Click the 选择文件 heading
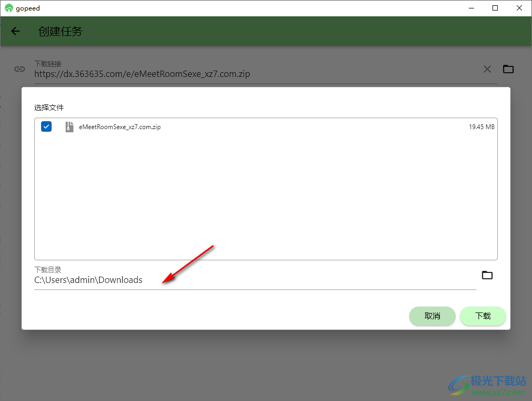The height and width of the screenshot is (401, 532). [x=49, y=107]
